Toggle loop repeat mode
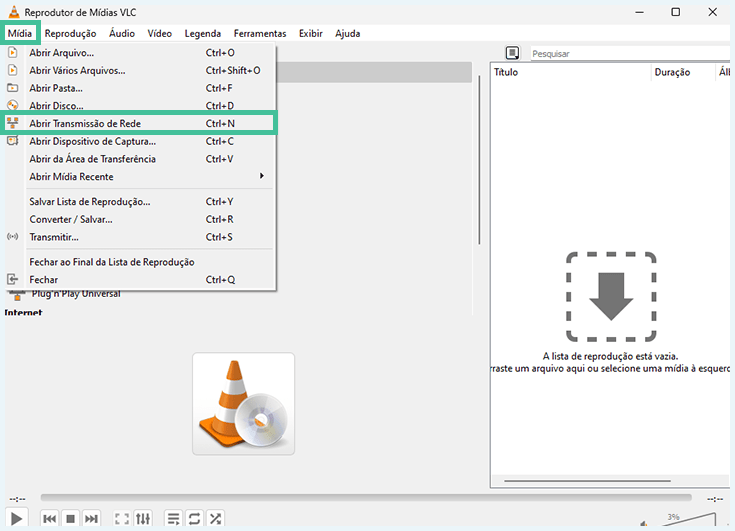This screenshot has width=735, height=531. [x=194, y=518]
